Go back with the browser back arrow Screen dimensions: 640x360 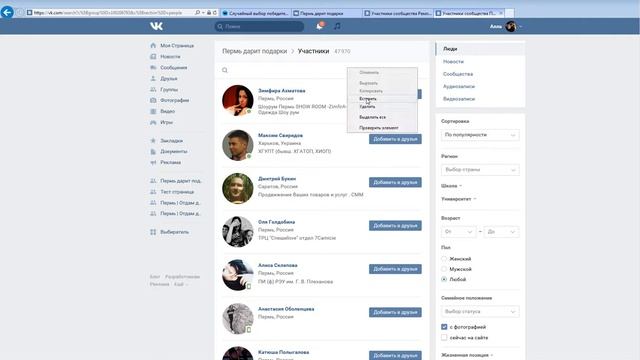coord(7,12)
